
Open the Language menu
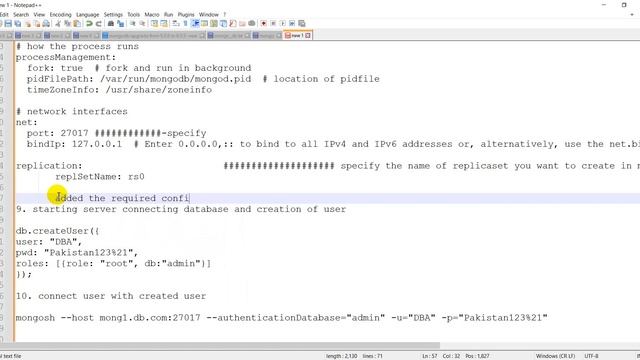[x=88, y=15]
